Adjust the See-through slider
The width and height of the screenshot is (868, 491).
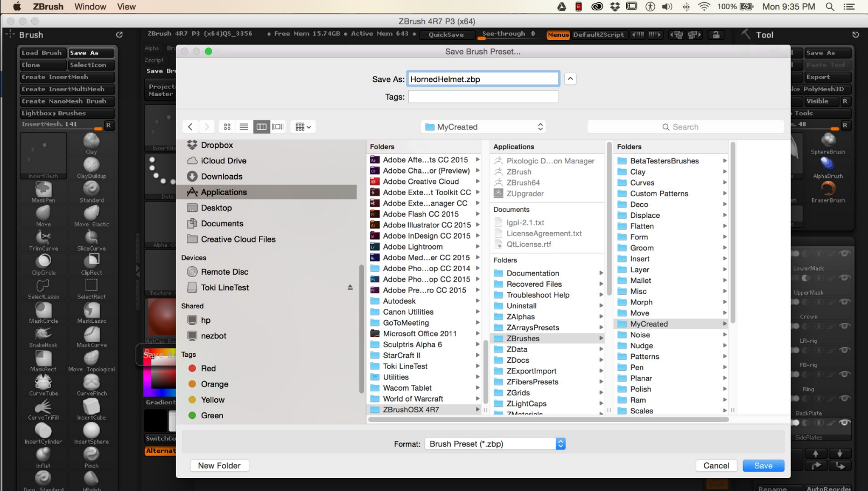click(x=509, y=34)
